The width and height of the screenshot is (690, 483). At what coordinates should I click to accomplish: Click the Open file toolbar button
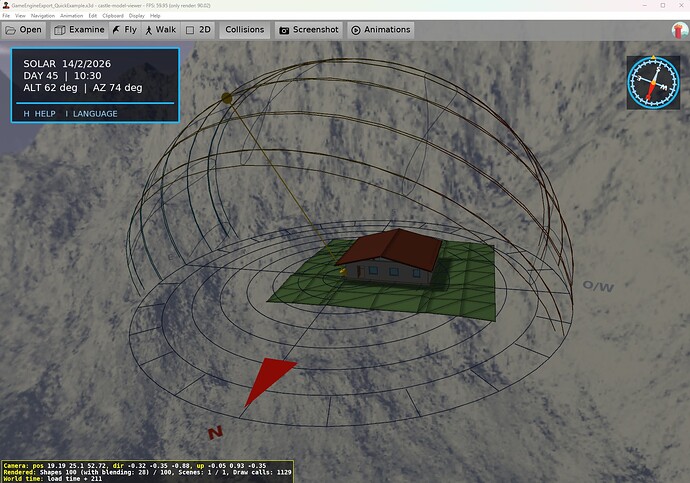[x=23, y=30]
